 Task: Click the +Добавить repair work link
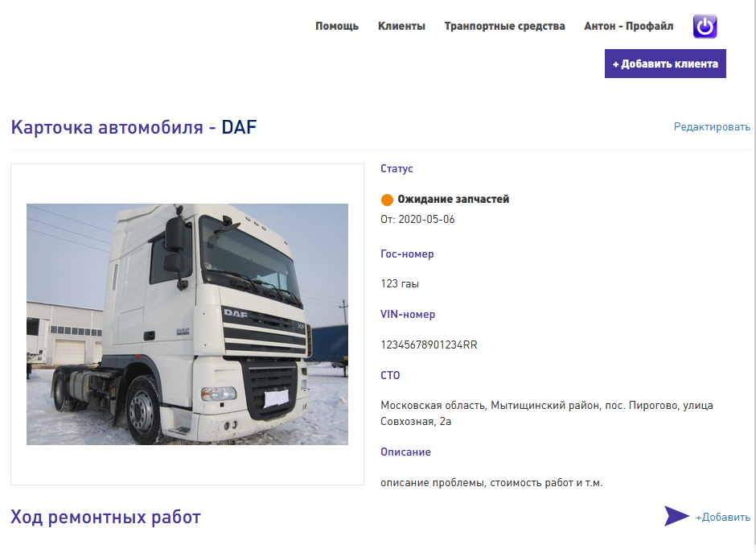pos(723,518)
